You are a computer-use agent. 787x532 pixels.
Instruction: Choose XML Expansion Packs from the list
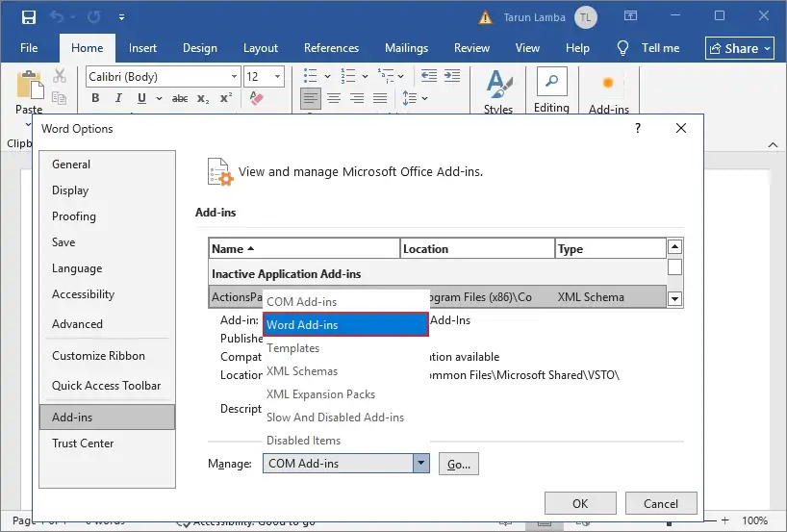345,394
